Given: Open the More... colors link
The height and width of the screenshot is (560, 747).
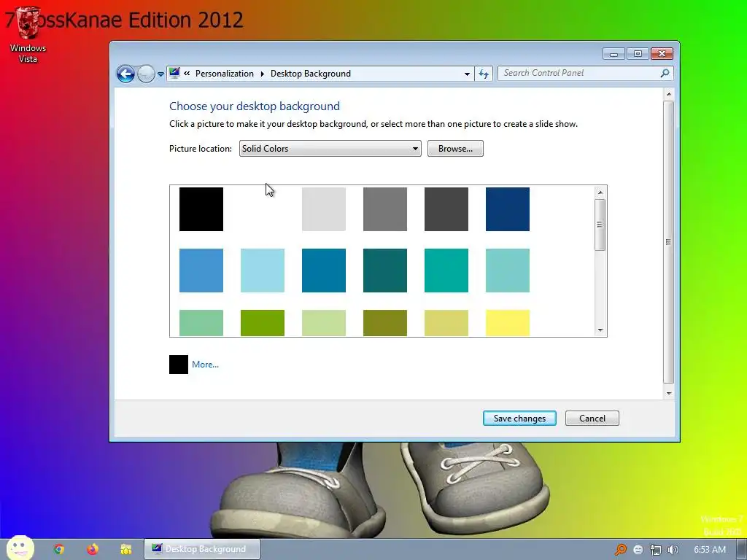Looking at the screenshot, I should [x=205, y=365].
